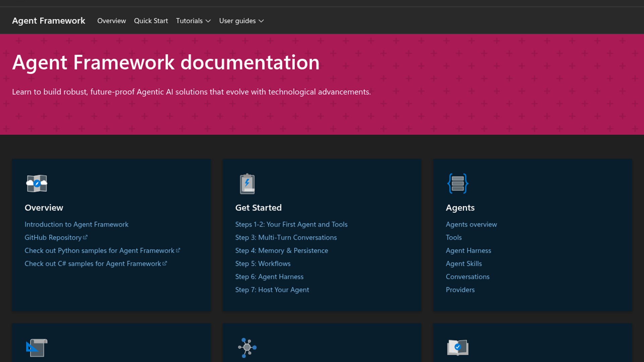
Task: Expand the User guides dropdown menu
Action: coord(241,21)
